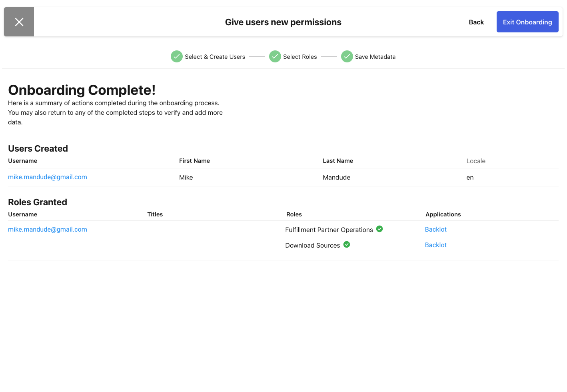Click the Username column header under Users Created
Screen dimensions: 567x392
tap(22, 160)
